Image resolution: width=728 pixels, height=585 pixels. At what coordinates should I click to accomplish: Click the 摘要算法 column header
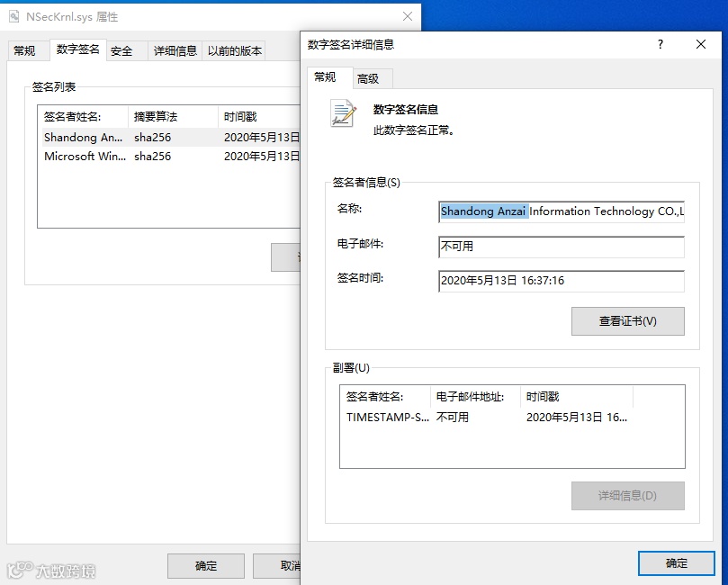(173, 116)
